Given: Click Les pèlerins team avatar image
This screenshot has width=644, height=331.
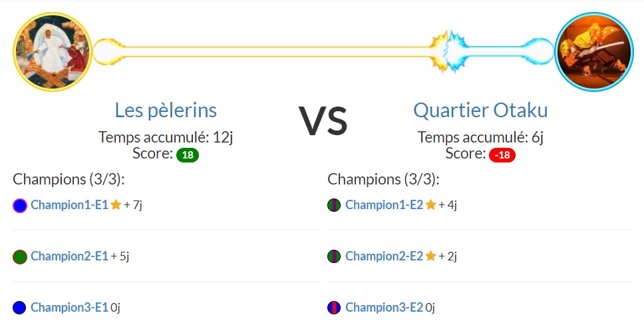Looking at the screenshot, I should pos(53,51).
